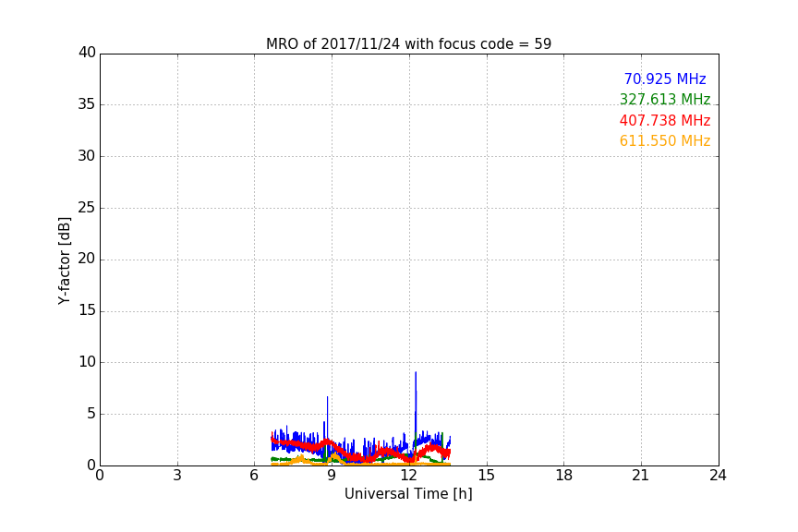Click the x-axis tick label 6
Image resolution: width=798 pixels, height=532 pixels.
(254, 476)
